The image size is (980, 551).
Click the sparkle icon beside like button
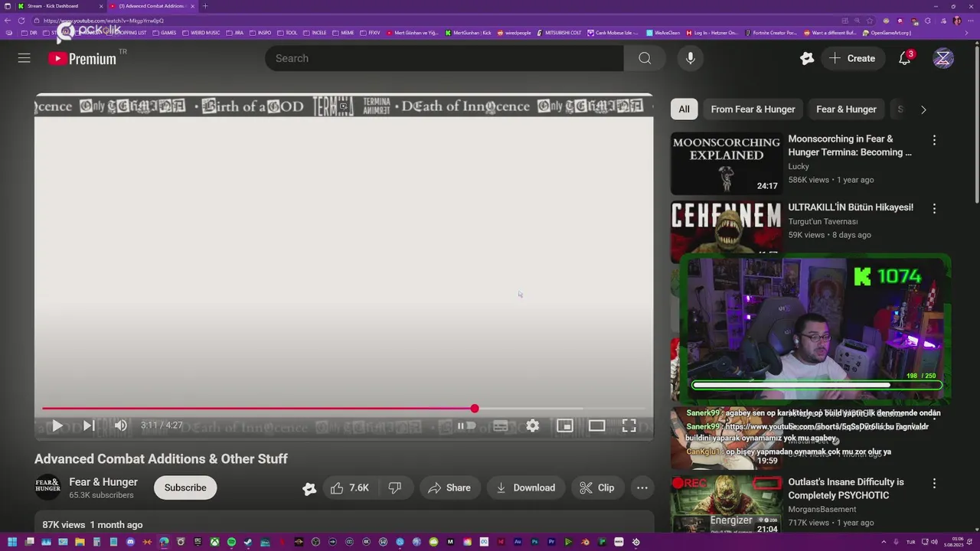(309, 488)
